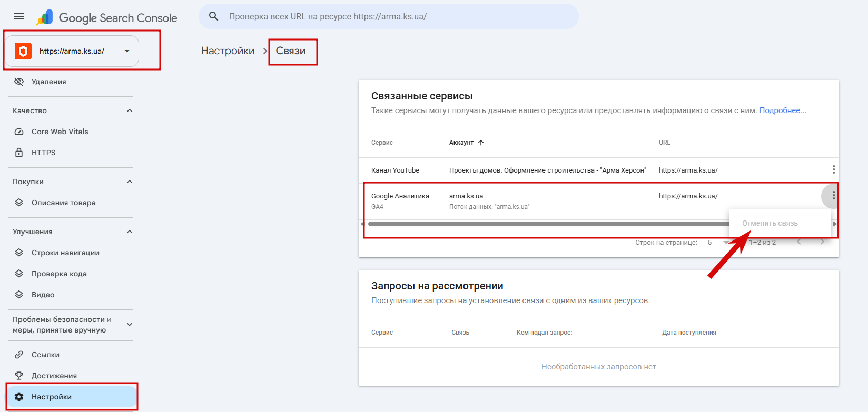The width and height of the screenshot is (868, 412).
Task: Click the Ссылки chain-link icon
Action: pyautogui.click(x=19, y=355)
